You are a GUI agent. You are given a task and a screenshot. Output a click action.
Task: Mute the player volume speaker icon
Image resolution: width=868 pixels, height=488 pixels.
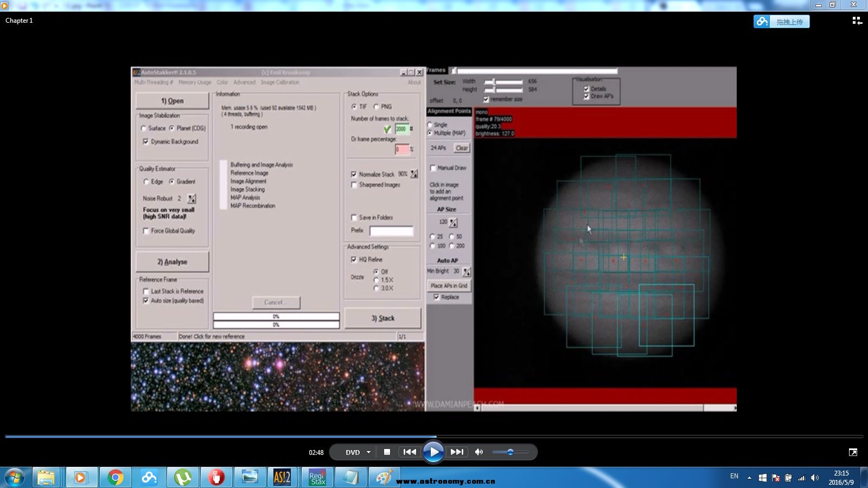(478, 452)
